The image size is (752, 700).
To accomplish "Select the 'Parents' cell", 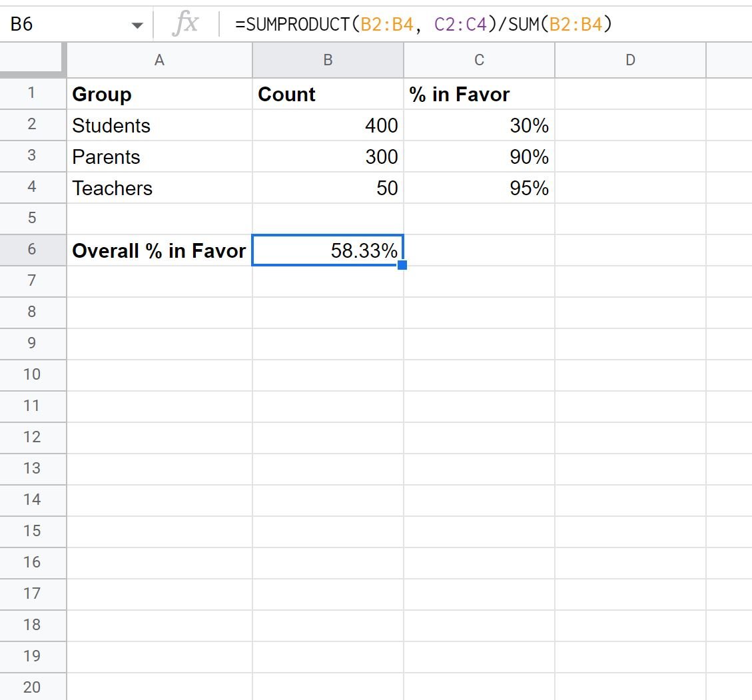I will pos(159,157).
